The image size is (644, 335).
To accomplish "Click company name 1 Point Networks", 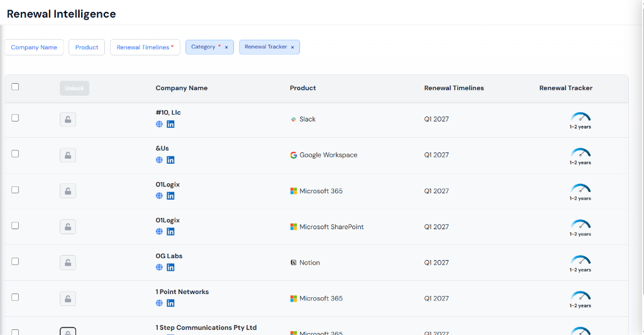I will (182, 292).
